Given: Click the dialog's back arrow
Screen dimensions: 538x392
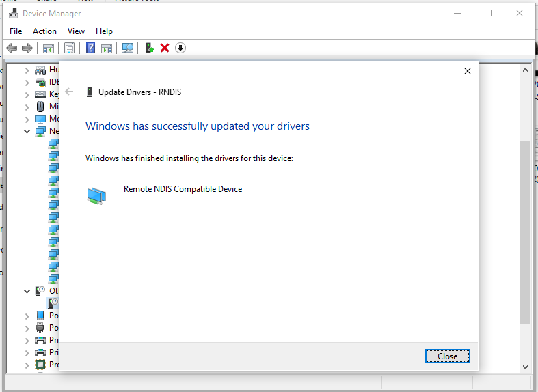Looking at the screenshot, I should point(69,92).
